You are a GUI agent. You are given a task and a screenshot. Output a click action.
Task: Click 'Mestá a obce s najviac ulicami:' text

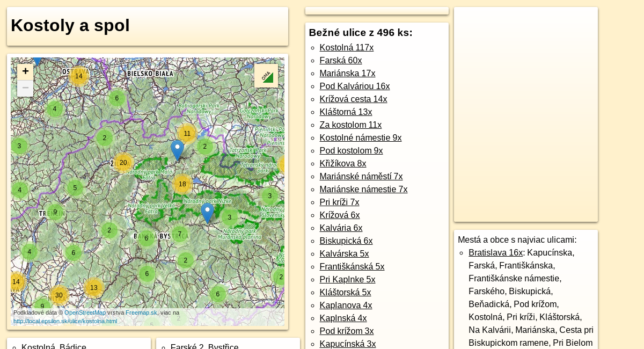[x=517, y=239]
